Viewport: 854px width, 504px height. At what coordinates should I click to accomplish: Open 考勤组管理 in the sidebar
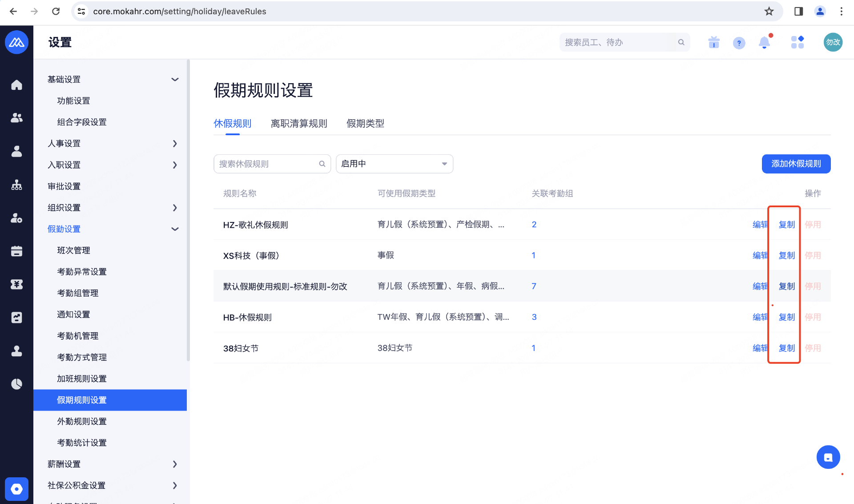point(78,293)
